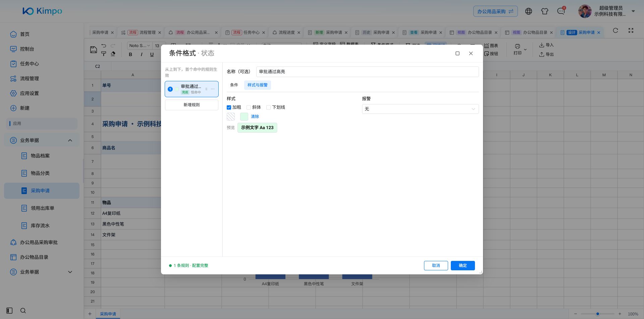Viewport: 644px width, 319px height.
Task: Edit the rule name input field
Action: pos(367,72)
